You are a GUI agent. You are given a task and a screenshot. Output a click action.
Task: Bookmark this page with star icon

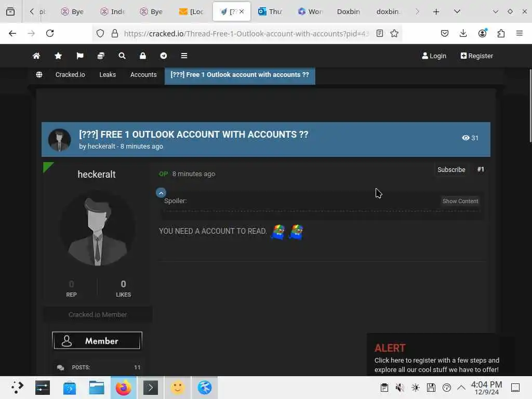pos(394,33)
